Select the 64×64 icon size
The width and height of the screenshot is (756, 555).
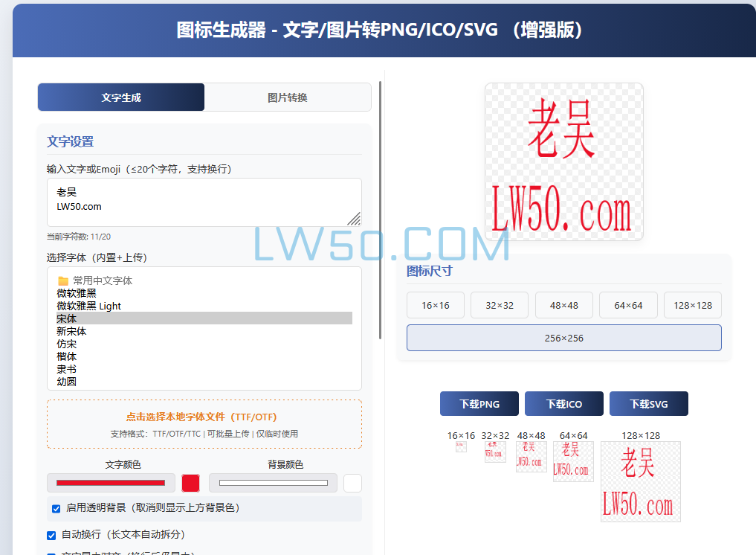pyautogui.click(x=628, y=304)
